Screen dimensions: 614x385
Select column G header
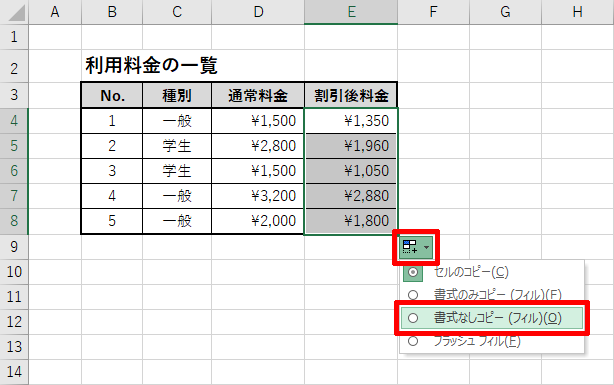pyautogui.click(x=506, y=12)
